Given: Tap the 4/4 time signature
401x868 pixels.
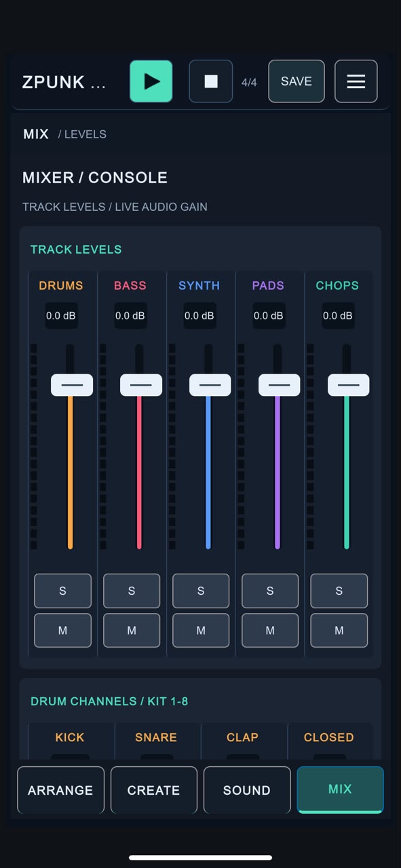Looking at the screenshot, I should (249, 83).
